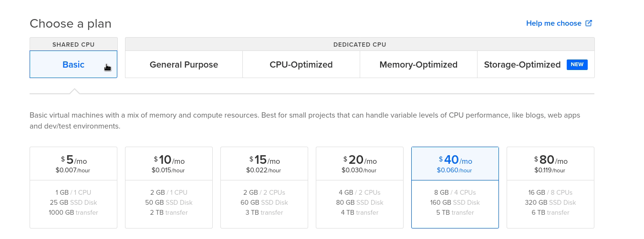644x239 pixels.
Task: Select the $20/mo plan option
Action: (x=360, y=164)
